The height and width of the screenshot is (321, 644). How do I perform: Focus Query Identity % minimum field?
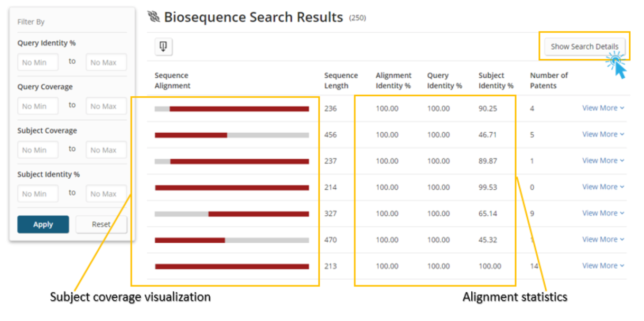(x=38, y=62)
